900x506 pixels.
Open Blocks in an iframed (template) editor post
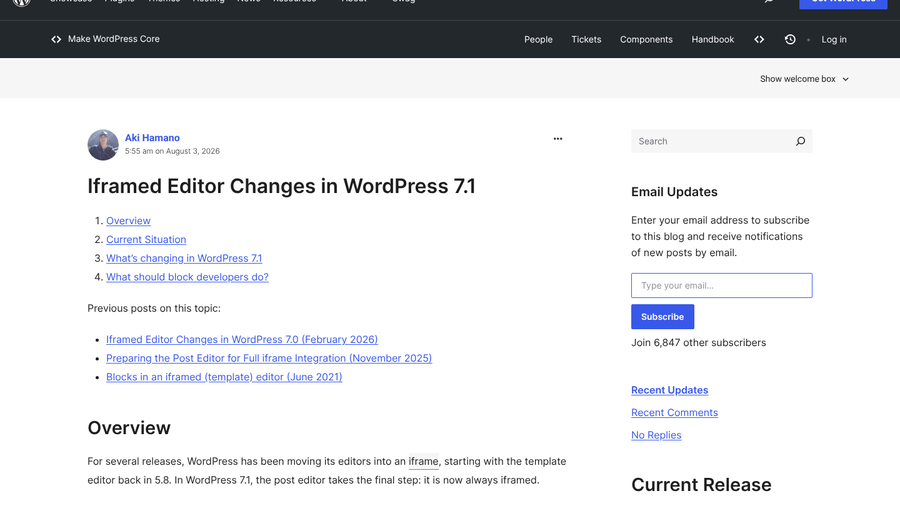coord(224,377)
